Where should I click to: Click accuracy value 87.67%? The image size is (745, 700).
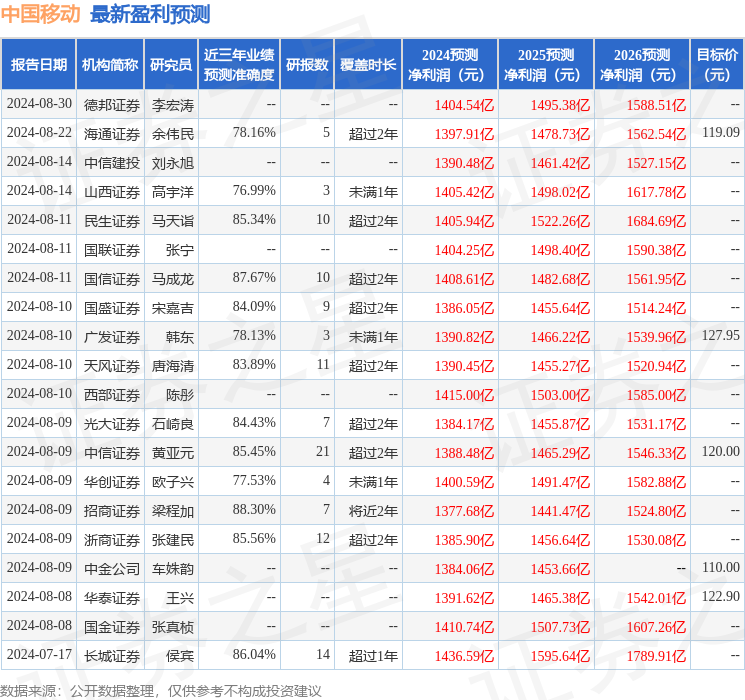point(254,277)
